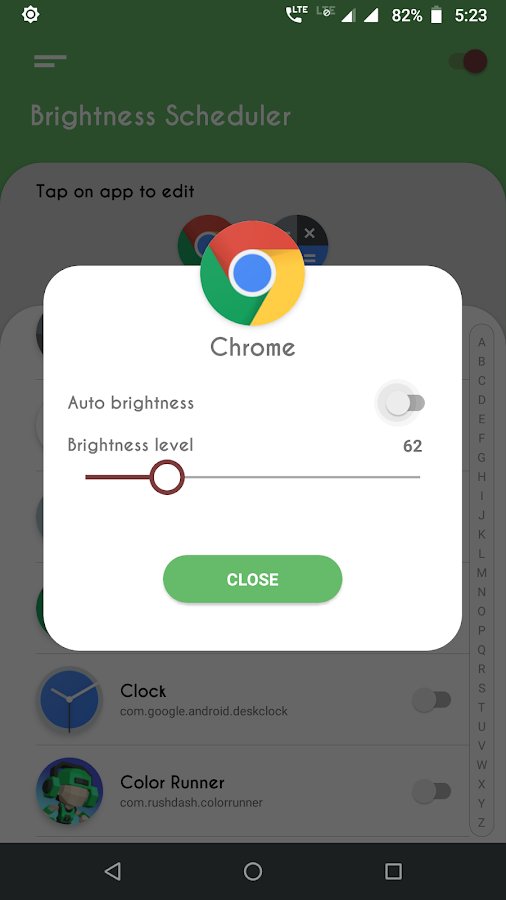Viewport: 506px width, 900px height.
Task: Jump to letter Z in the index
Action: click(x=481, y=823)
